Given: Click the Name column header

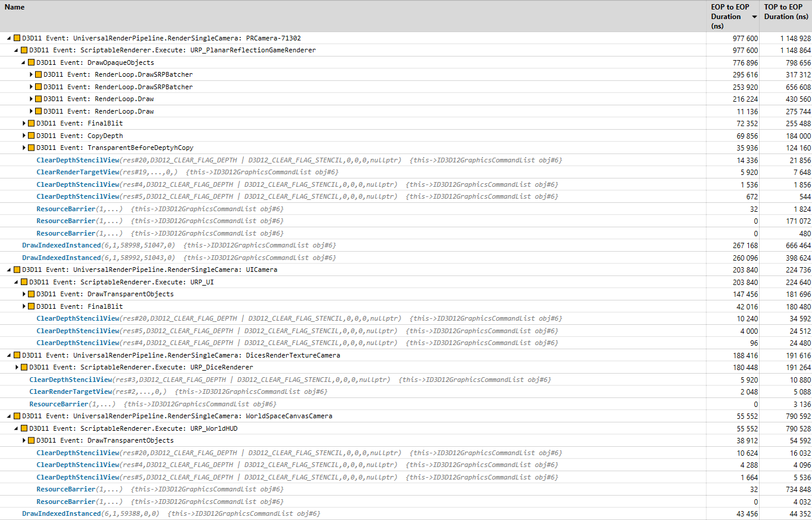Looking at the screenshot, I should tap(14, 7).
